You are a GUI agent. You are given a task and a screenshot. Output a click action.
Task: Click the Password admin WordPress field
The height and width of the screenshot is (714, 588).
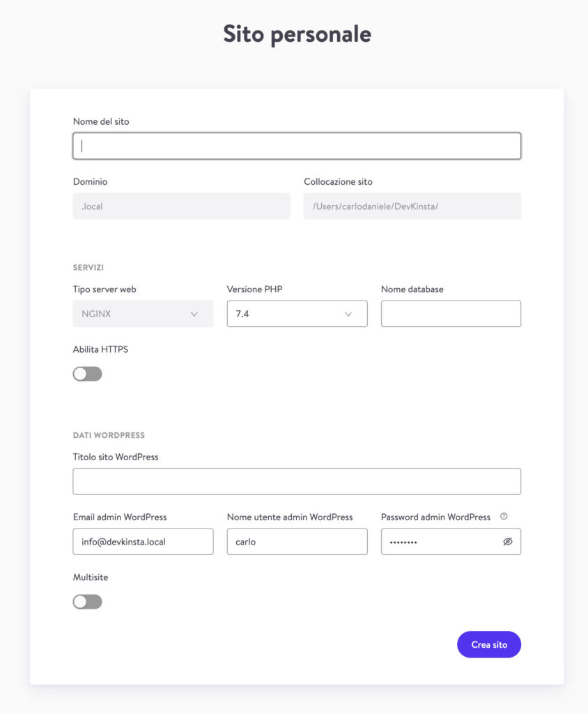pos(451,541)
